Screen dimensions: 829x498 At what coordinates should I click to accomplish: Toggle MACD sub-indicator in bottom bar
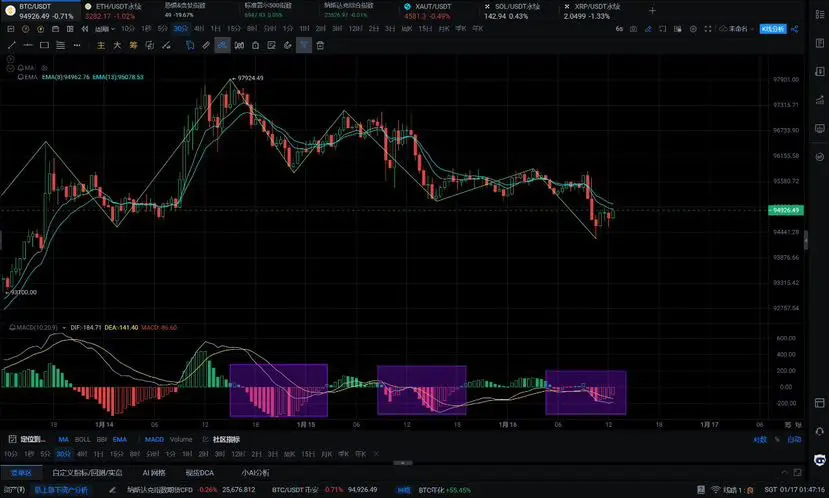point(154,439)
